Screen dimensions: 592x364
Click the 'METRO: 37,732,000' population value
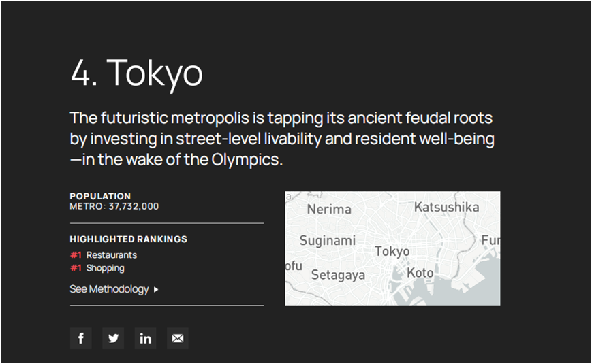pyautogui.click(x=114, y=206)
